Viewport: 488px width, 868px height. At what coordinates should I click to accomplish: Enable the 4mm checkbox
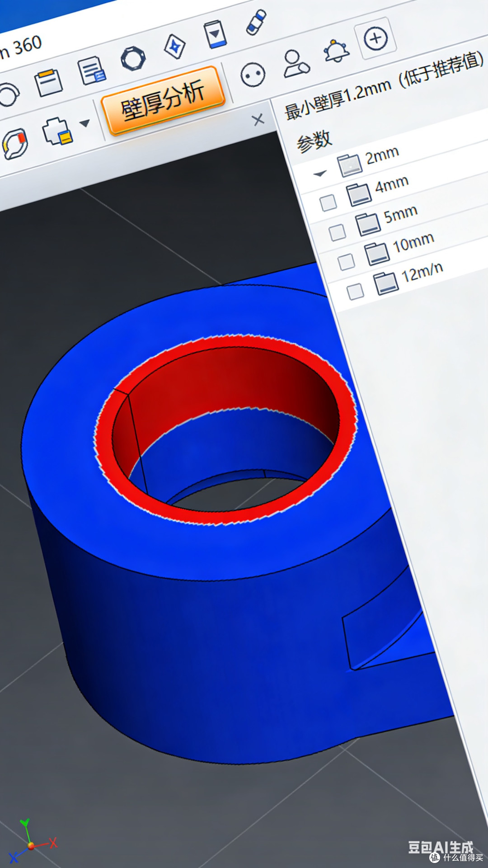coord(328,203)
